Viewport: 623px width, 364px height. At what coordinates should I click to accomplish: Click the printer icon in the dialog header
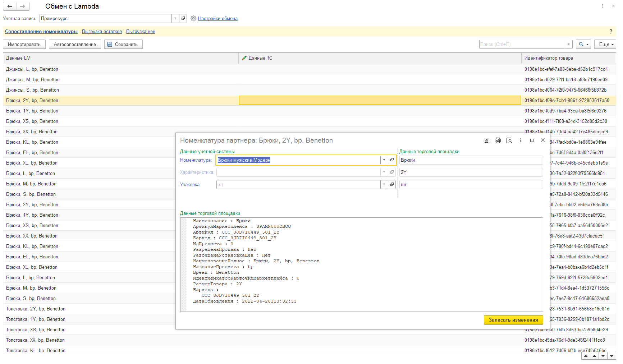498,140
